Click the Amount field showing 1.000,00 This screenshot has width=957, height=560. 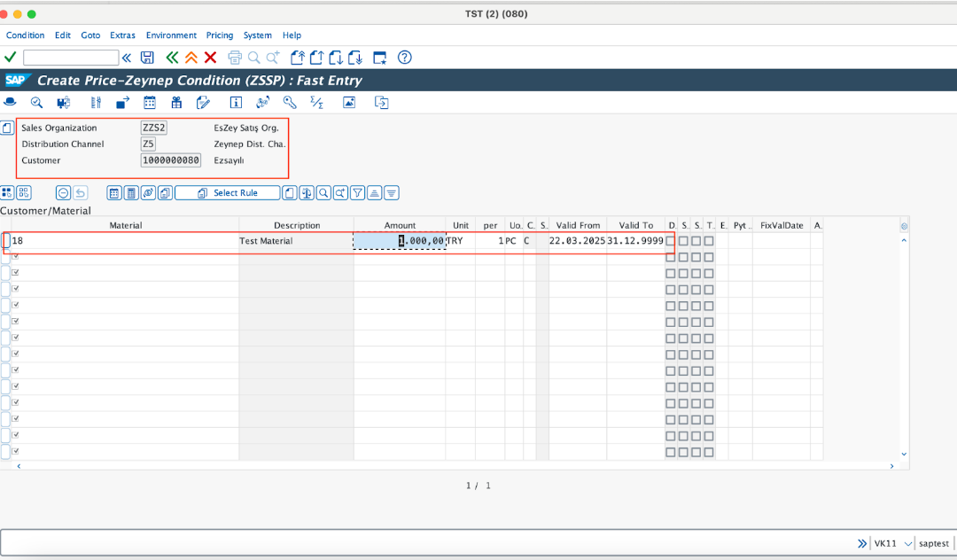[400, 241]
